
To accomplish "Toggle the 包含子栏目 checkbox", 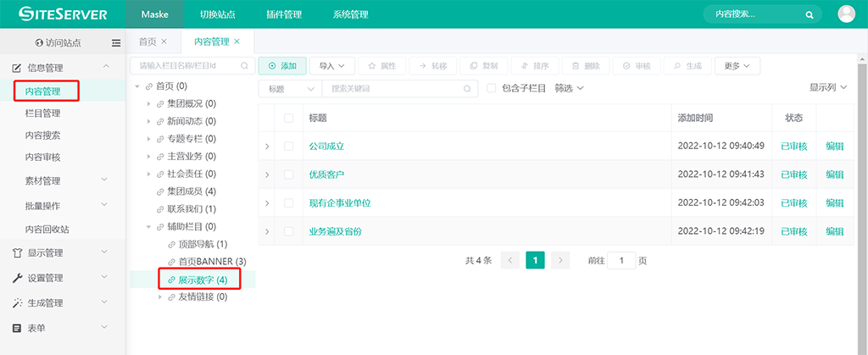I will tap(492, 88).
